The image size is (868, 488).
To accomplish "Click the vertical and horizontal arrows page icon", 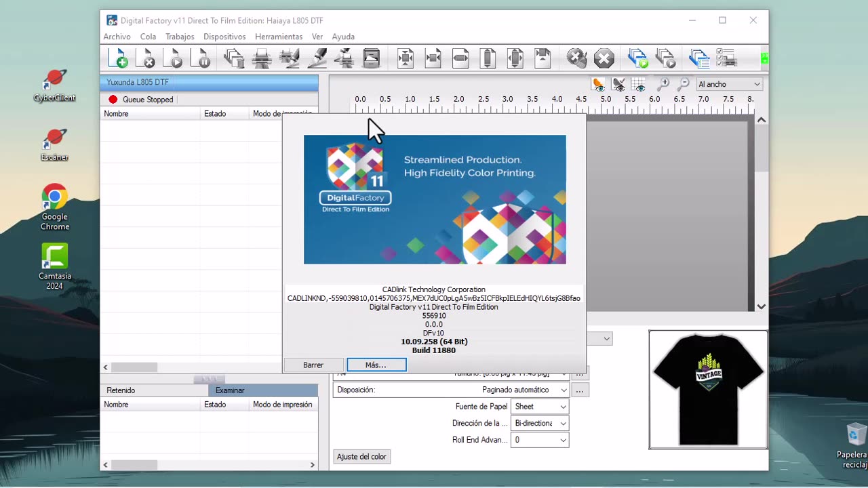I will (x=515, y=58).
